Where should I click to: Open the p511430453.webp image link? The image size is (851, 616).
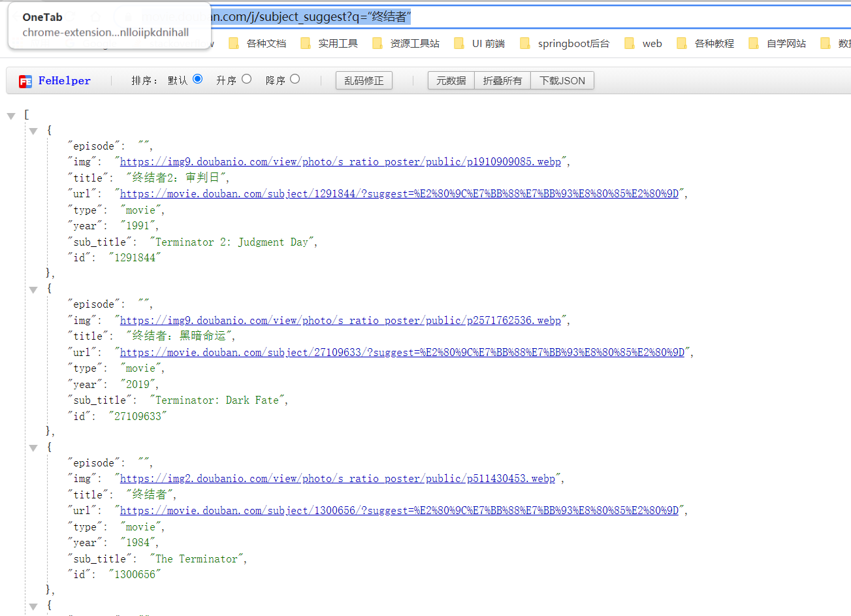click(x=338, y=479)
